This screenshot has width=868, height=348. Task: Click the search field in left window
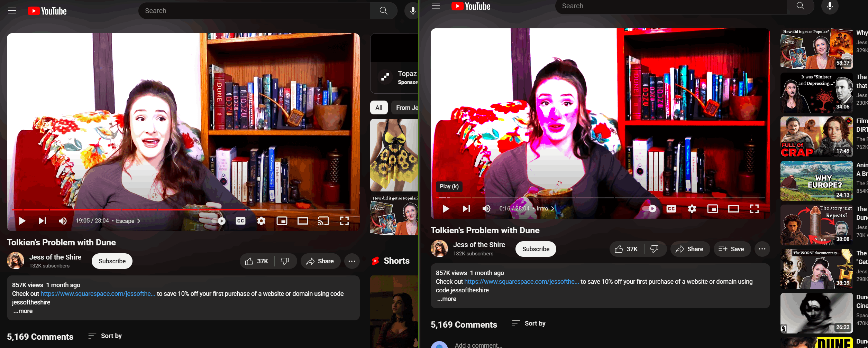tap(254, 11)
